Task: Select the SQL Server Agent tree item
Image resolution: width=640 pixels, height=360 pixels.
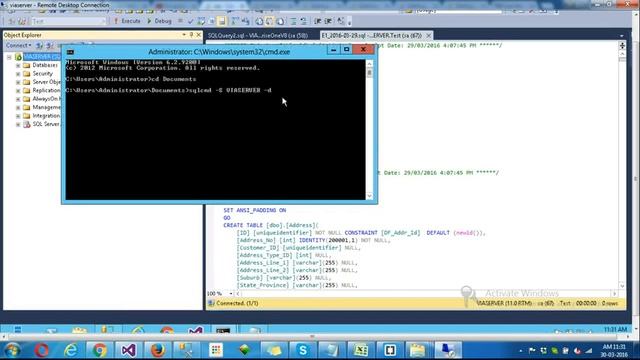Action: [x=46, y=124]
